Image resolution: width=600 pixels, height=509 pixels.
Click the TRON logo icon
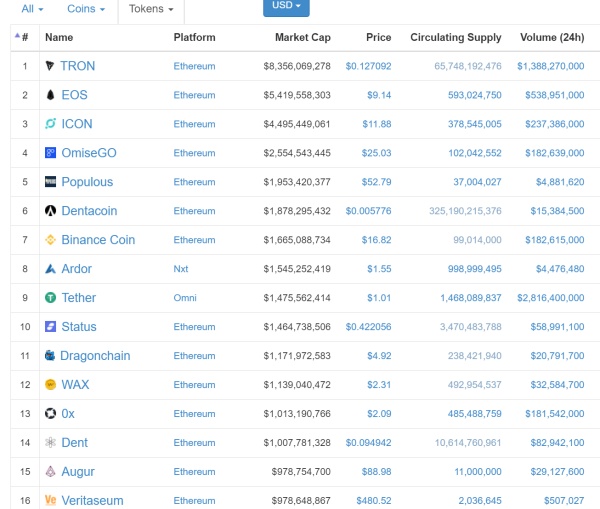pos(50,66)
